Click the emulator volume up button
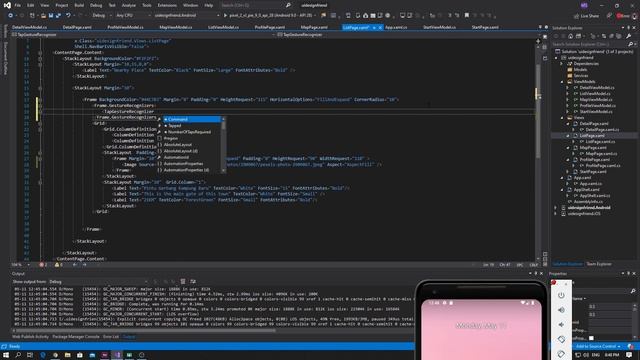 pyautogui.click(x=561, y=310)
